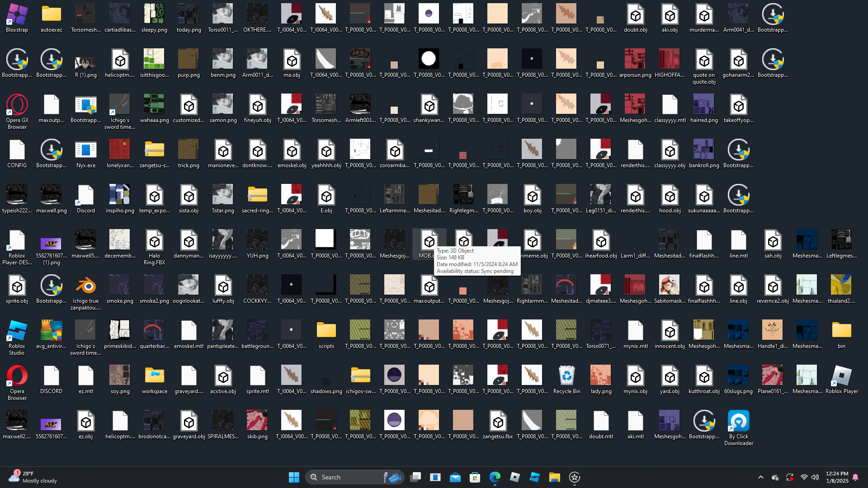868x488 pixels.
Task: Click the Windows Start button
Action: click(x=294, y=477)
